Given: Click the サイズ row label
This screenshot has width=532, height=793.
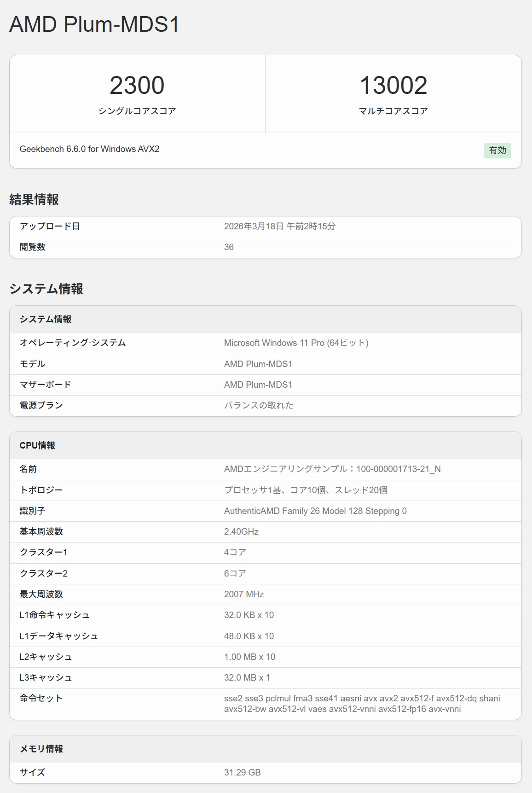Looking at the screenshot, I should pos(32,772).
